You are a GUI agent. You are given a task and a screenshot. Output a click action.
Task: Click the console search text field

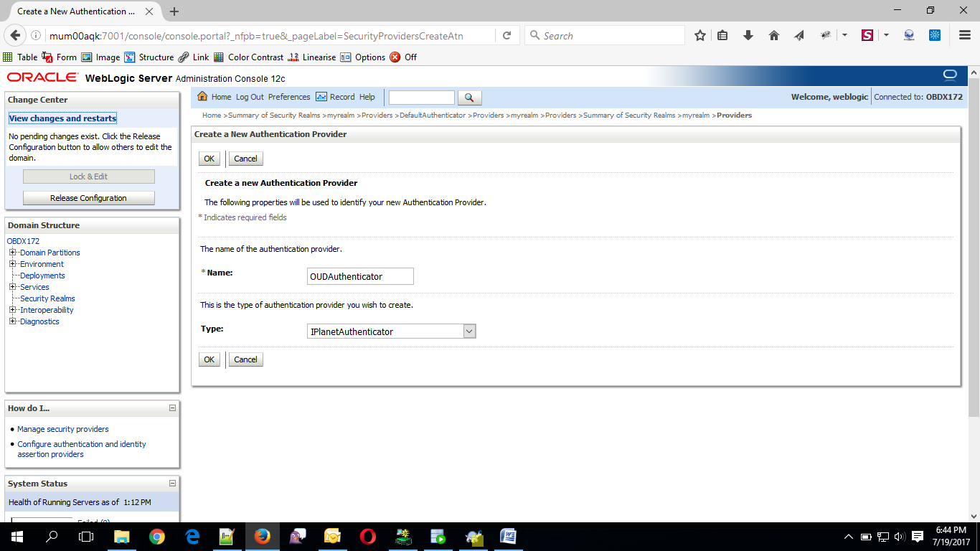click(x=422, y=98)
